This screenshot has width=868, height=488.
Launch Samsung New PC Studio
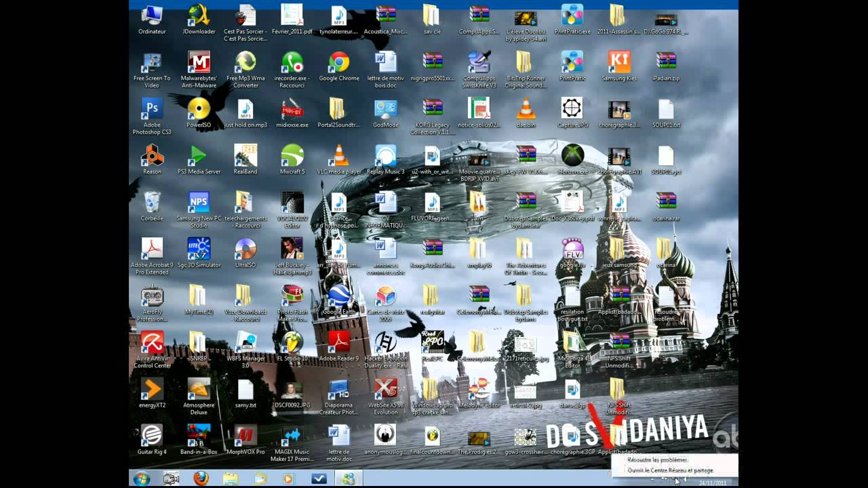(x=199, y=210)
